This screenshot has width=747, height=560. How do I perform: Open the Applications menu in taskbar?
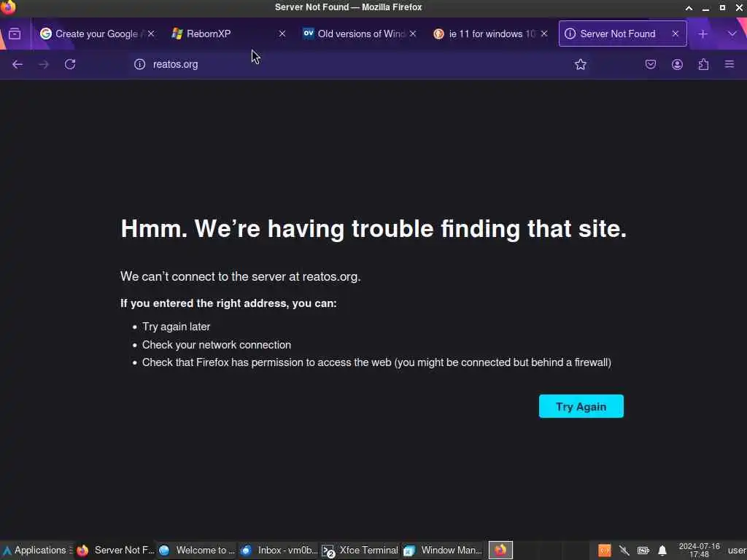pyautogui.click(x=37, y=550)
